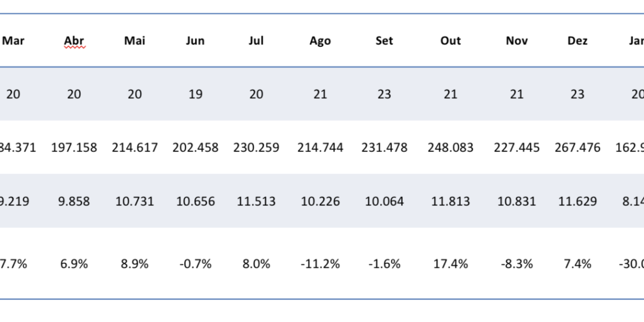Click the Ago month header

tap(320, 41)
